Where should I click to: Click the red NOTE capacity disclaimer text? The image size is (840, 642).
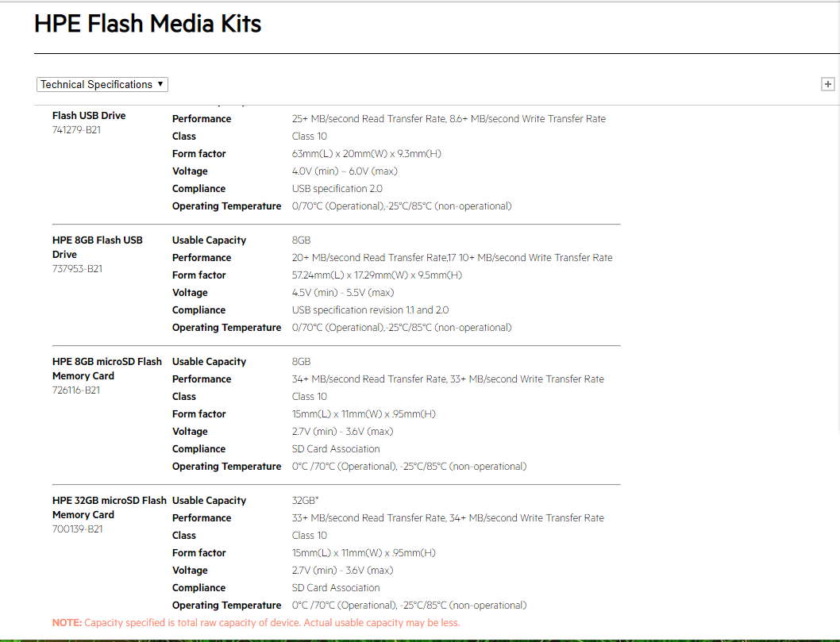click(x=256, y=623)
